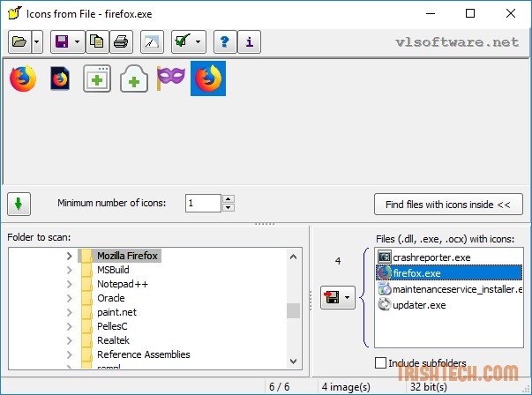This screenshot has height=395, width=532.
Task: Visit the vlsoftware.net link
Action: coord(457,42)
